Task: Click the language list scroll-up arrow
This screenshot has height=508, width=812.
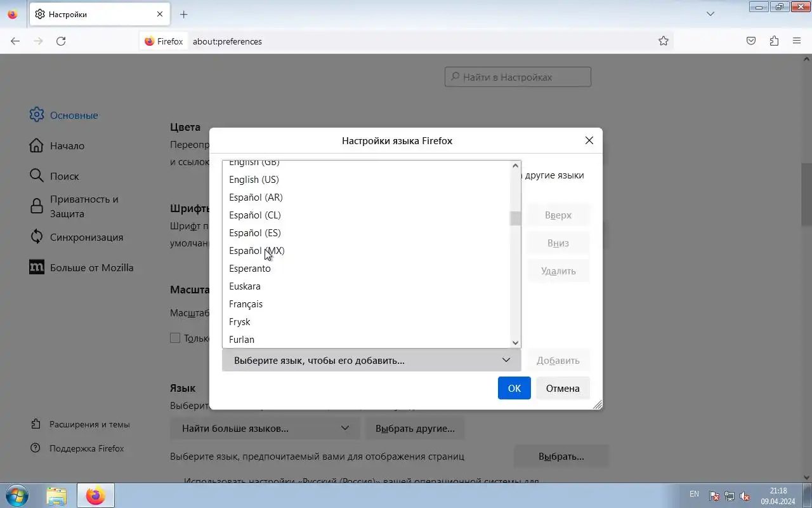Action: (515, 166)
